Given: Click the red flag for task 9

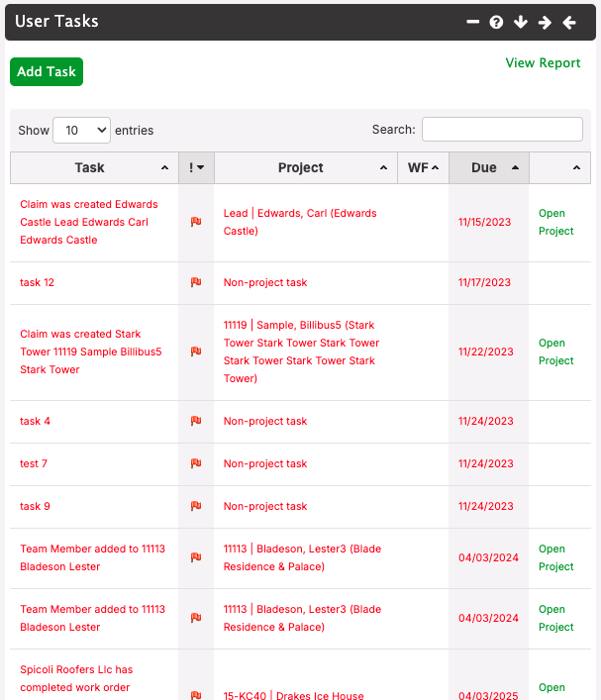Looking at the screenshot, I should [x=196, y=506].
